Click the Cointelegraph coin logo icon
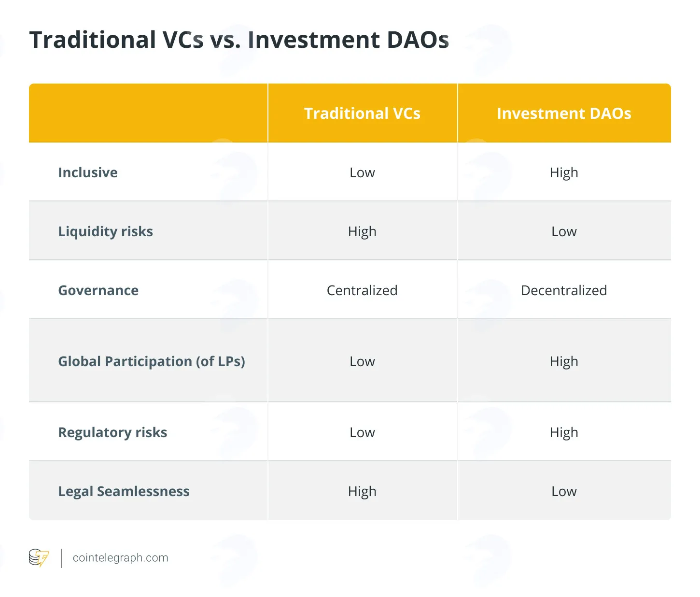 [39, 558]
